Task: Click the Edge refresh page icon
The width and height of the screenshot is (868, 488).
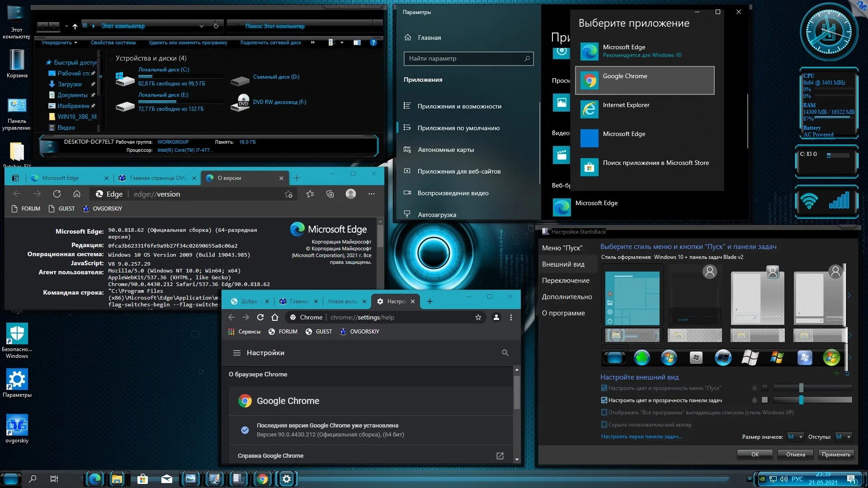Action: 57,194
